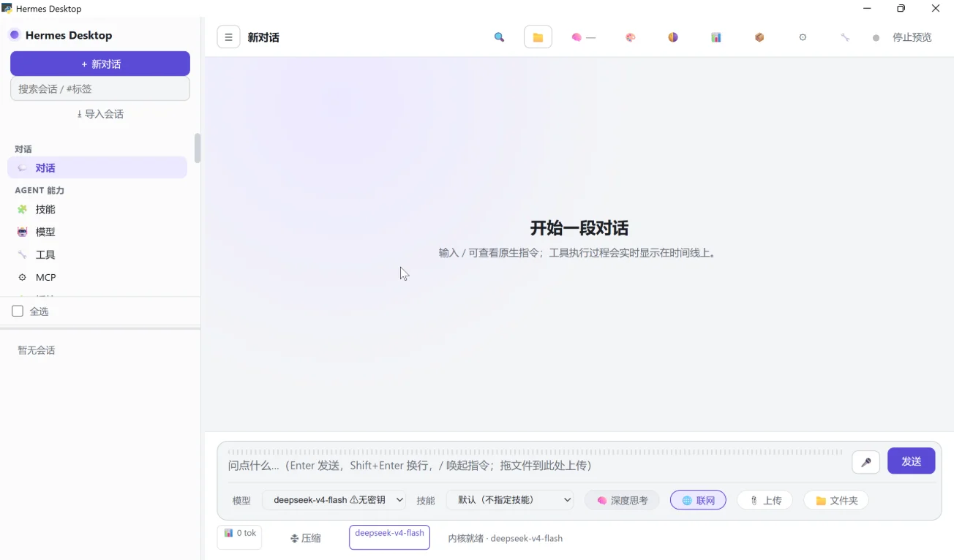954x560 pixels.
Task: Open 模型 in the sidebar
Action: click(97, 232)
